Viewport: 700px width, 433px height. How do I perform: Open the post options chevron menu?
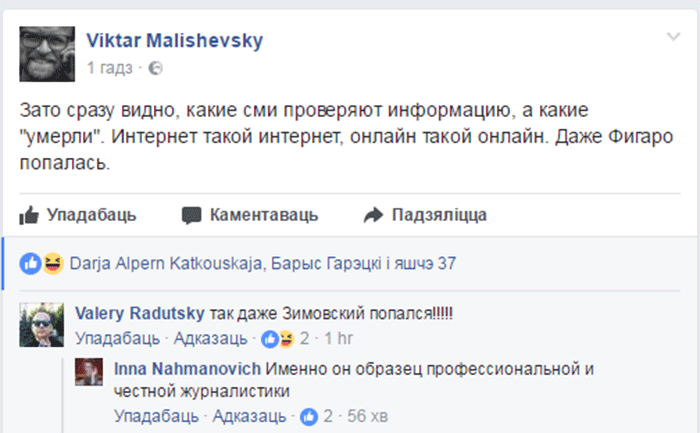tap(673, 38)
